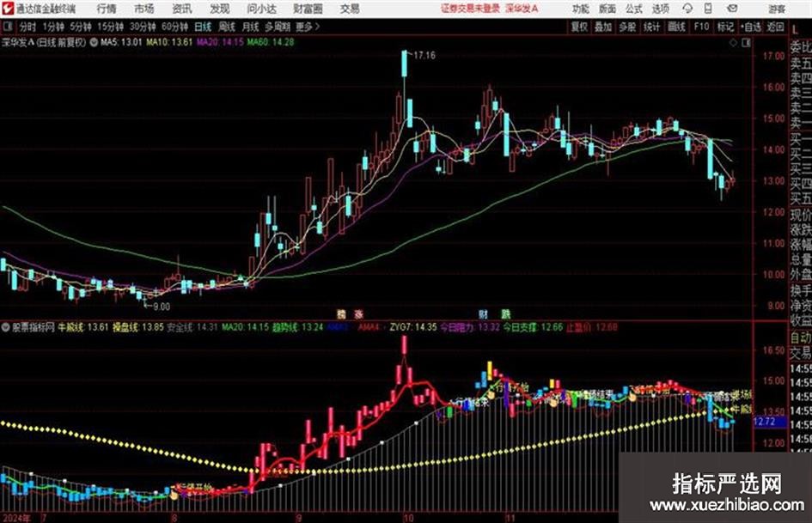Click the 画线 drawing button
Image resolution: width=812 pixels, height=523 pixels.
point(677,27)
